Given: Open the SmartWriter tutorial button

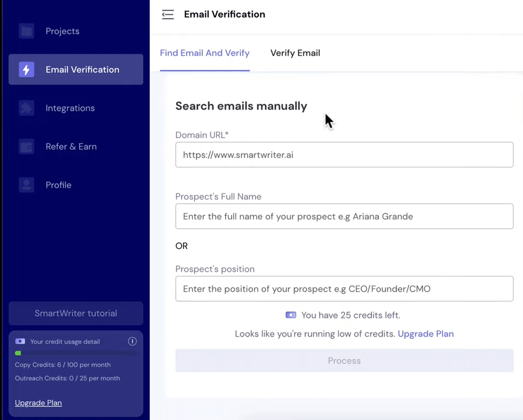Looking at the screenshot, I should point(76,313).
